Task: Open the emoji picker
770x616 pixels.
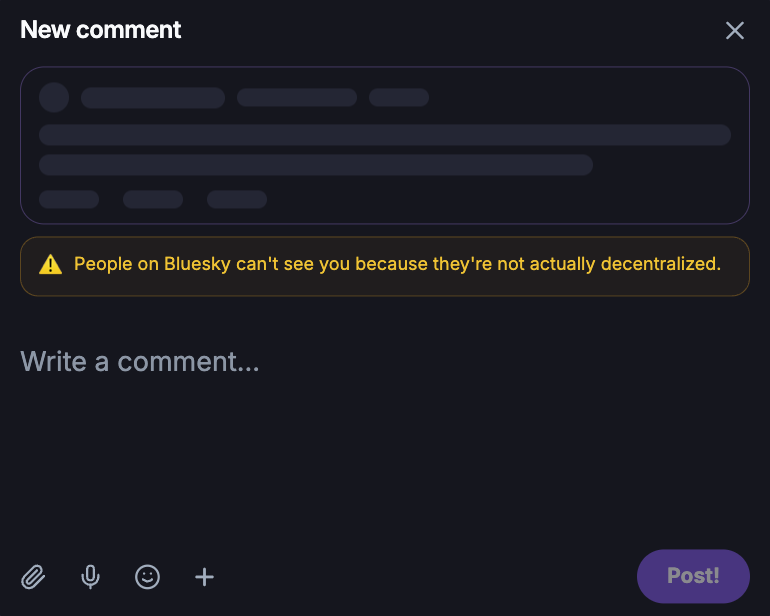Action: pos(147,577)
